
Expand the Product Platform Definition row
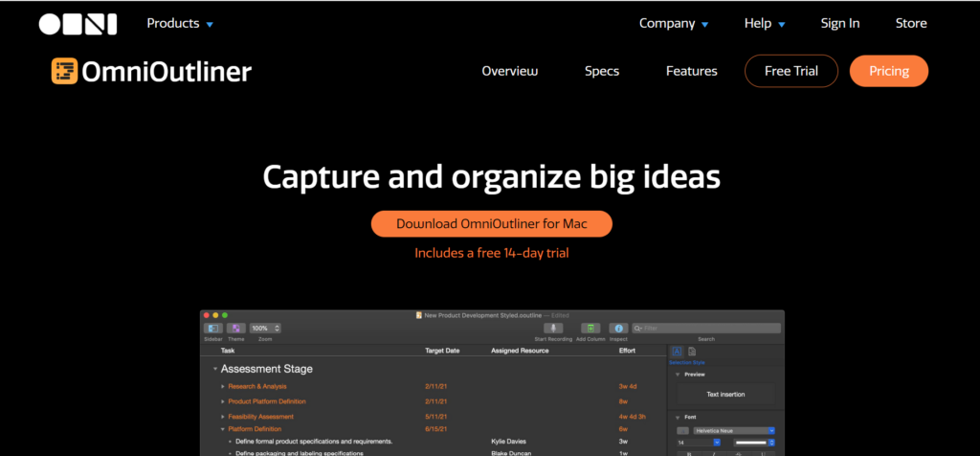[x=222, y=401]
